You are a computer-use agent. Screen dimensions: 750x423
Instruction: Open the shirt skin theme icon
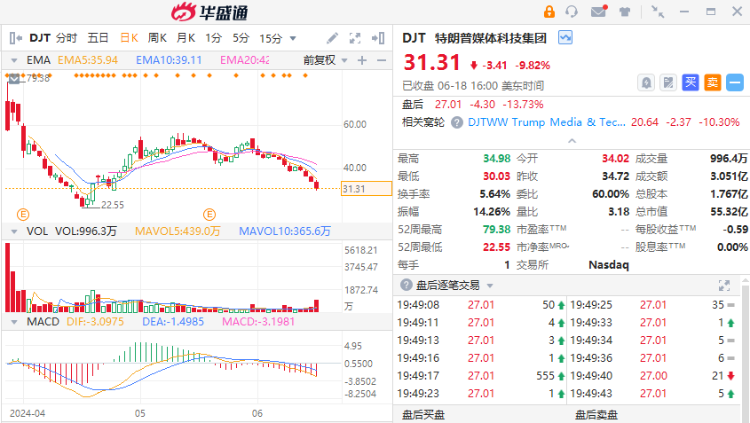(625, 11)
